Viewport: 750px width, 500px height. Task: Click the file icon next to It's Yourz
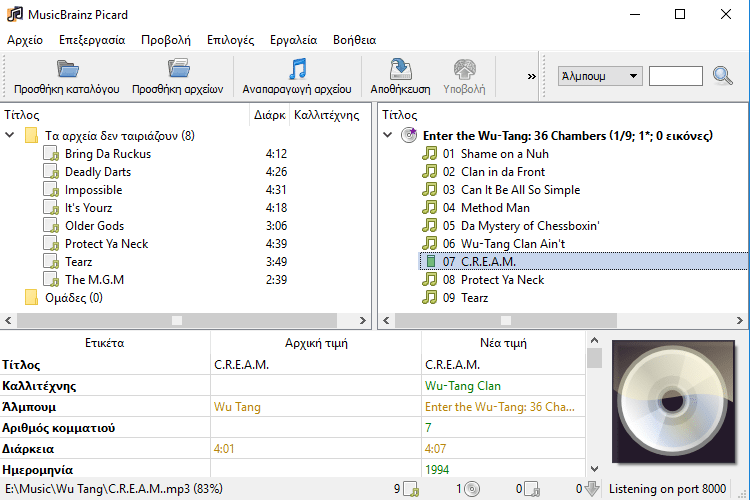51,208
